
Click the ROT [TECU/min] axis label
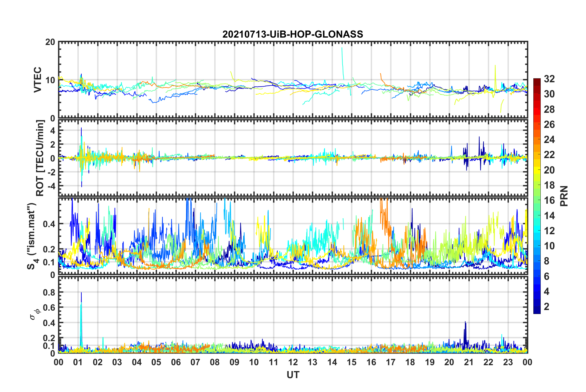click(40, 158)
